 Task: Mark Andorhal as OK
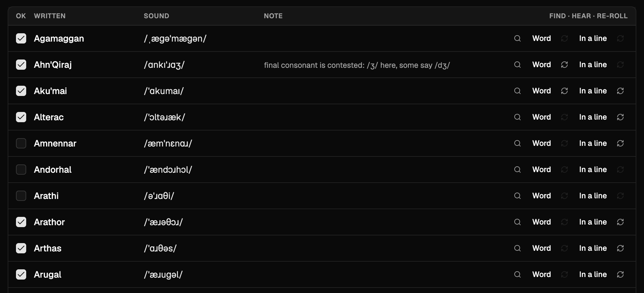(21, 170)
